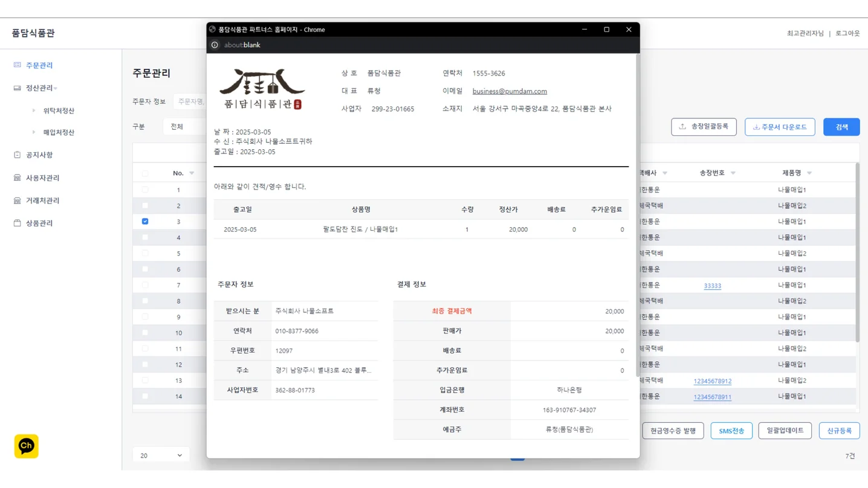Check the checkbox for row 1
The width and height of the screenshot is (868, 488).
click(x=145, y=190)
